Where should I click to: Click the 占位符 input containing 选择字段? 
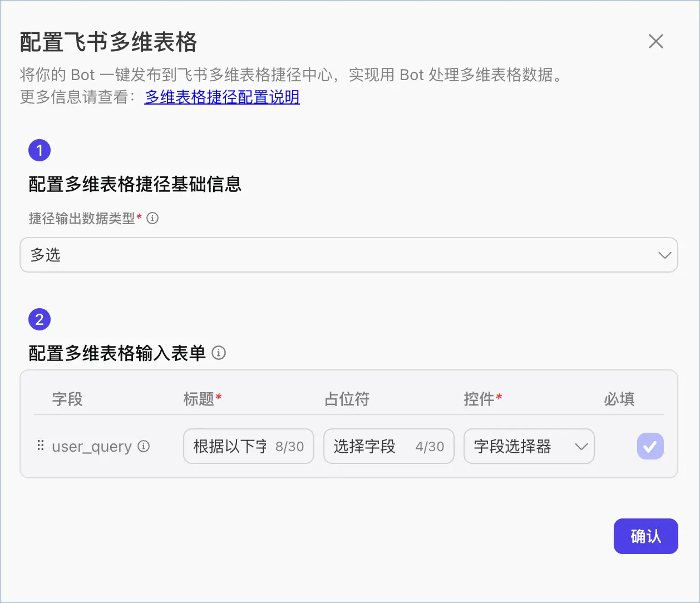coord(389,446)
